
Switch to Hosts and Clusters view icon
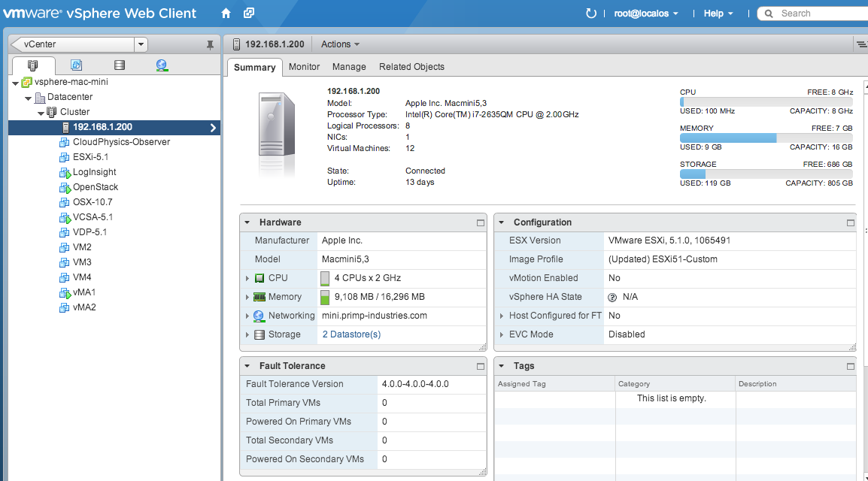coord(32,65)
